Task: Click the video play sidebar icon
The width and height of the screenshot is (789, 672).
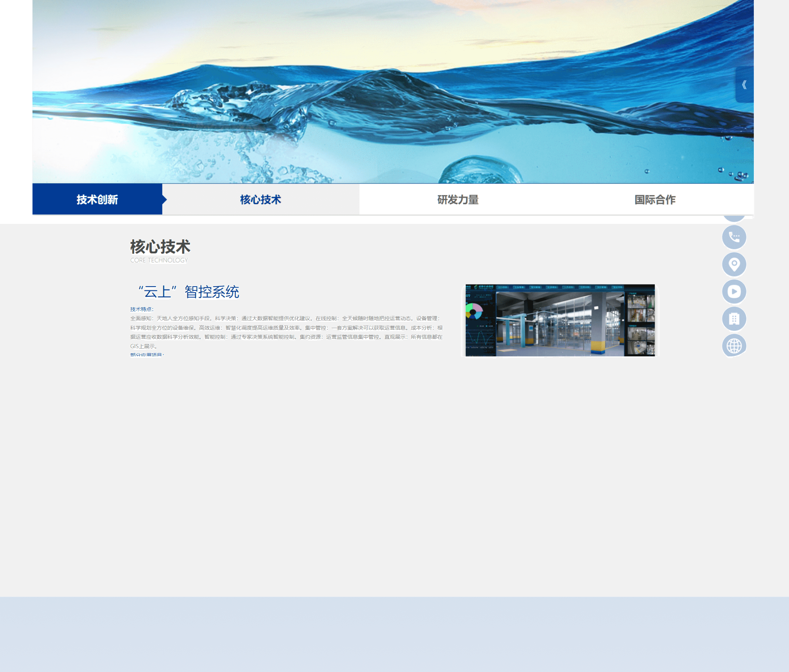Action: (x=734, y=292)
